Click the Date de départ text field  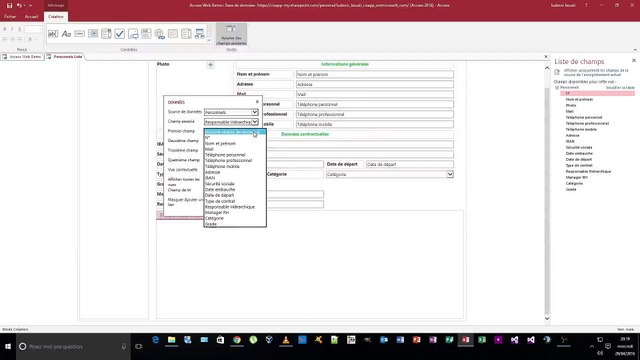click(409, 164)
